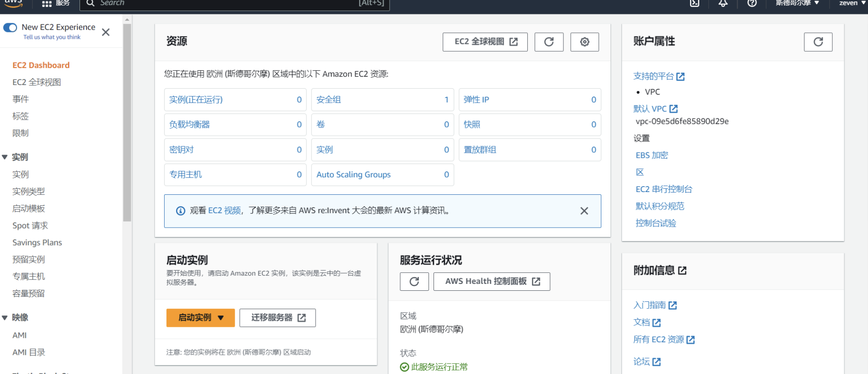868x374 pixels.
Task: Open the AWS services grid menu
Action: pyautogui.click(x=47, y=4)
